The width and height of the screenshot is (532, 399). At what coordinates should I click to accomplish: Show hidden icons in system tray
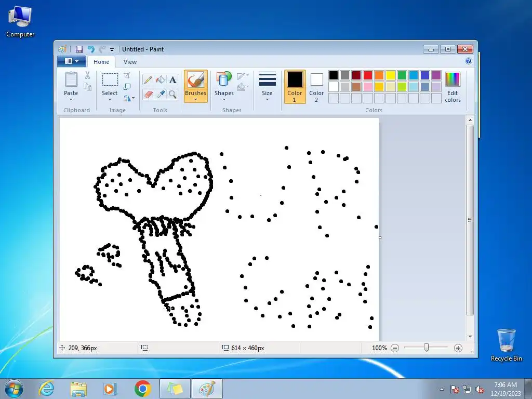(442, 390)
